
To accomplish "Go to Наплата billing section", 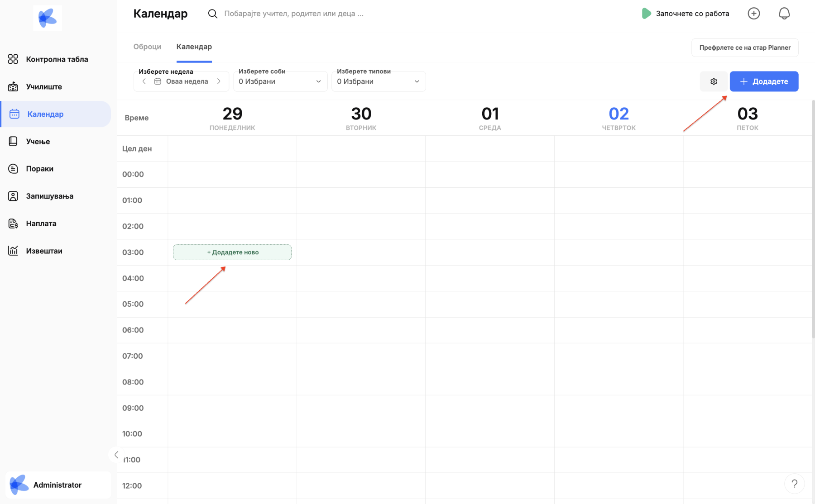I will click(41, 223).
